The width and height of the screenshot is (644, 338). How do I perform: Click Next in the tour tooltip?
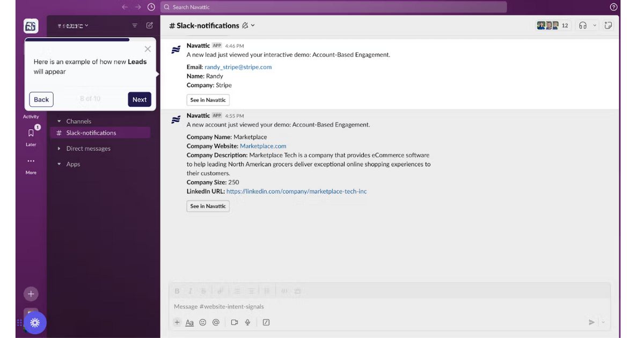(140, 99)
